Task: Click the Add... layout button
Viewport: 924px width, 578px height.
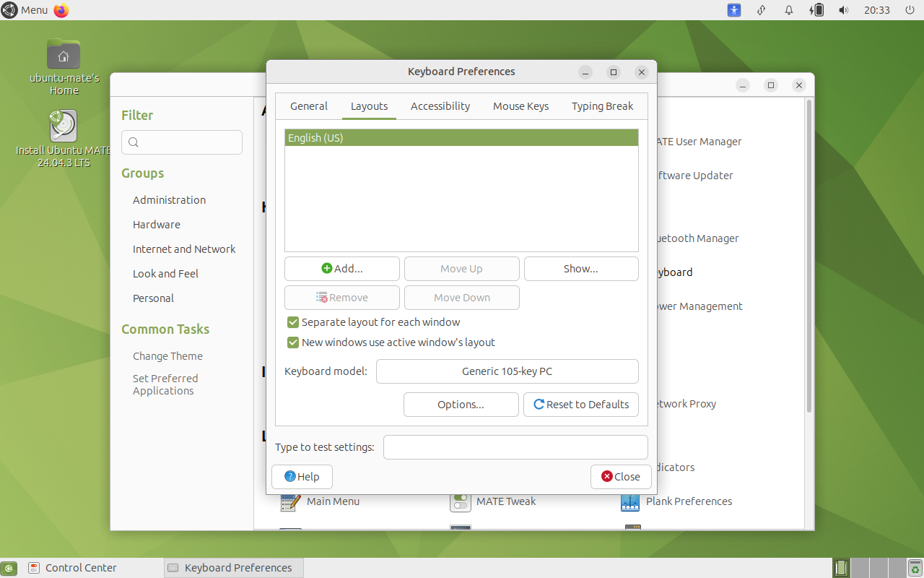Action: [341, 269]
